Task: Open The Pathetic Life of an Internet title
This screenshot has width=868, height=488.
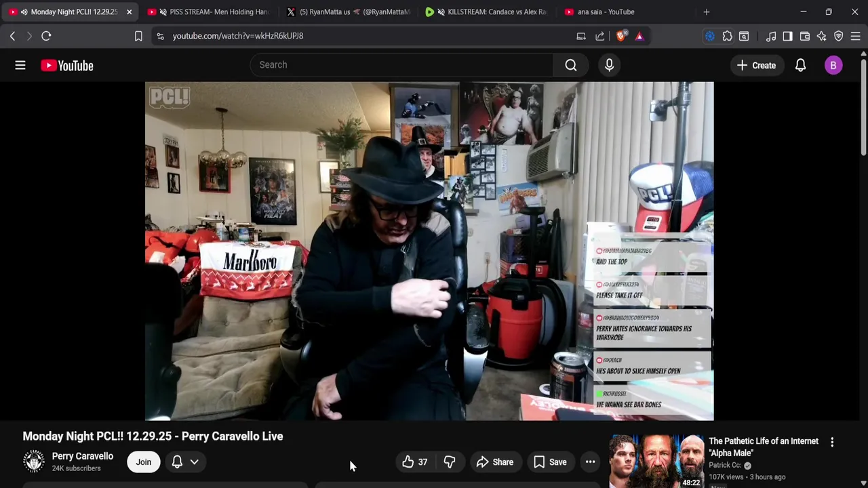Action: (x=764, y=447)
